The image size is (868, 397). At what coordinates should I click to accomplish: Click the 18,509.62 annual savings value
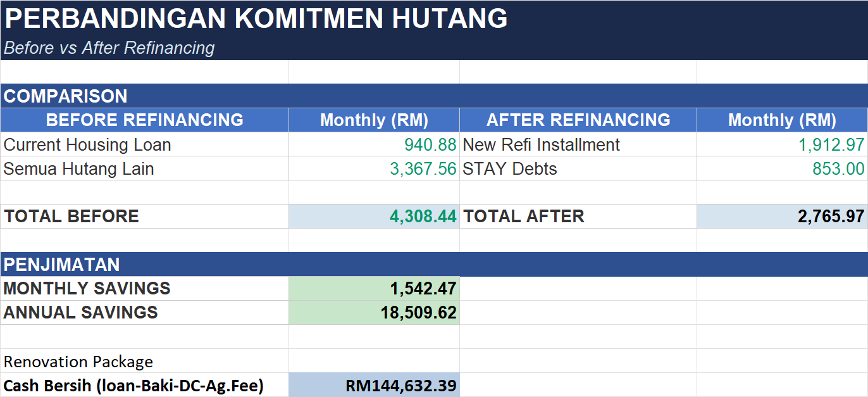click(x=374, y=313)
